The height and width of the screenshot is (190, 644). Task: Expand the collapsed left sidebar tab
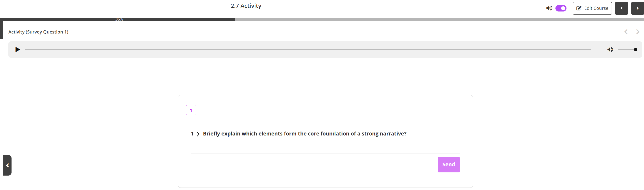pos(7,165)
